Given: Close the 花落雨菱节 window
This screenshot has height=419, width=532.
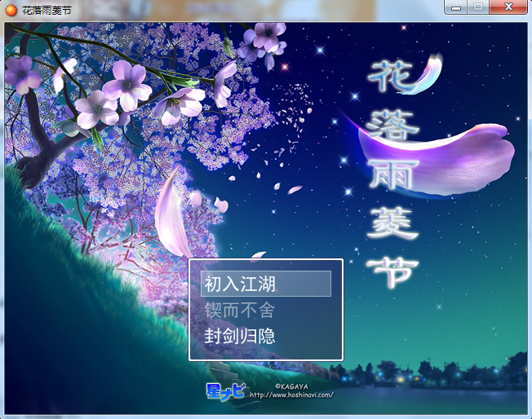Looking at the screenshot, I should (508, 7).
